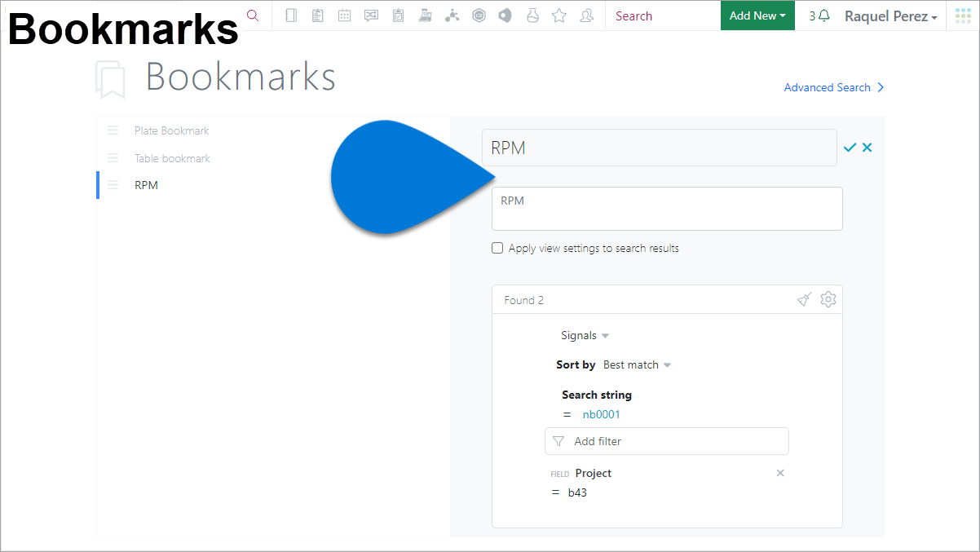Click the Found 2 results label
The width and height of the screenshot is (980, 552).
[x=523, y=300]
